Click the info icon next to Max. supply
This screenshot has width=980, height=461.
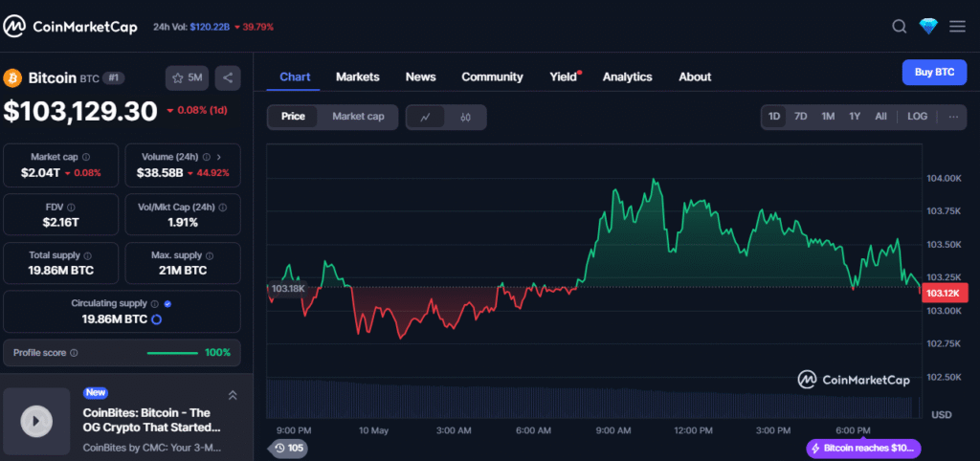pos(210,255)
